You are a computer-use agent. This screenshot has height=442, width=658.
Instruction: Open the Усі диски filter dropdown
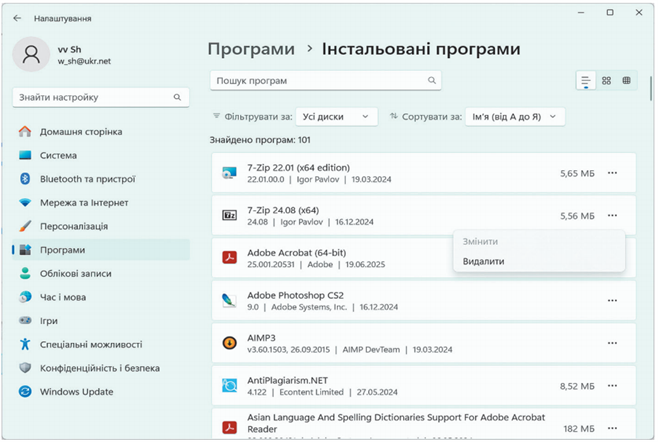pyautogui.click(x=337, y=117)
